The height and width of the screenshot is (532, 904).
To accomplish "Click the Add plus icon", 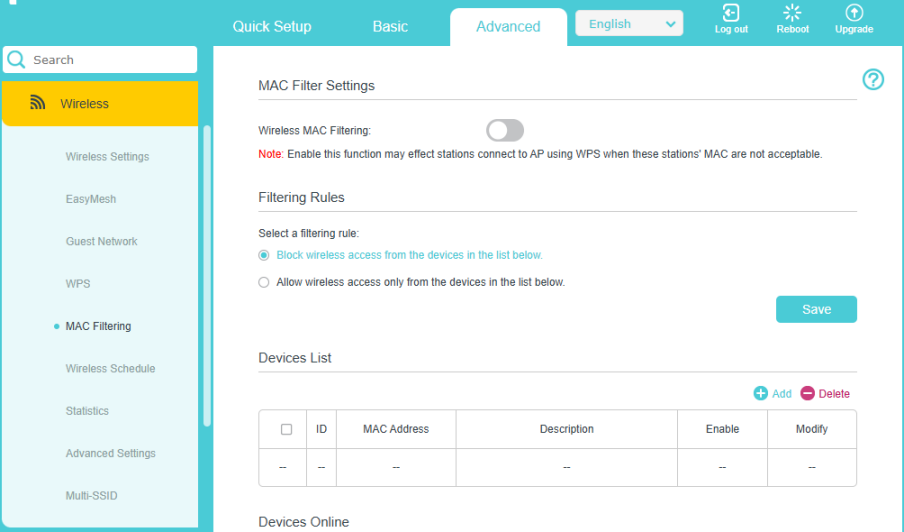I will click(760, 393).
